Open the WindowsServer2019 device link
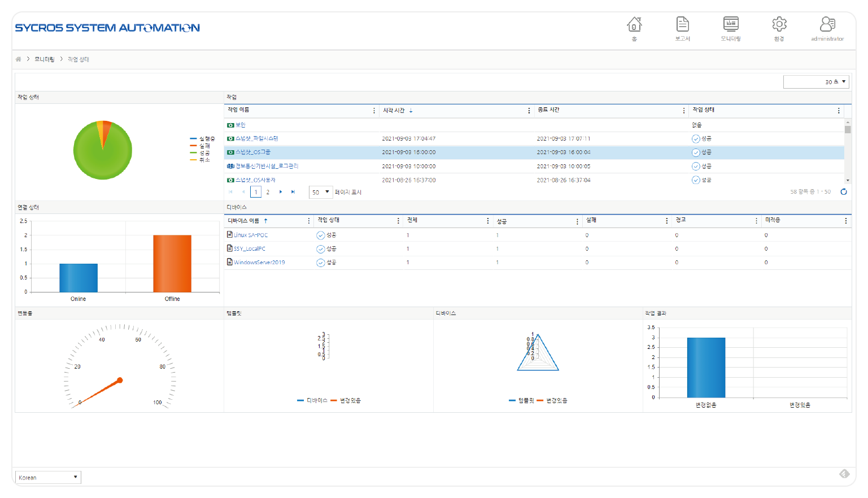The image size is (868, 498). [x=259, y=263]
